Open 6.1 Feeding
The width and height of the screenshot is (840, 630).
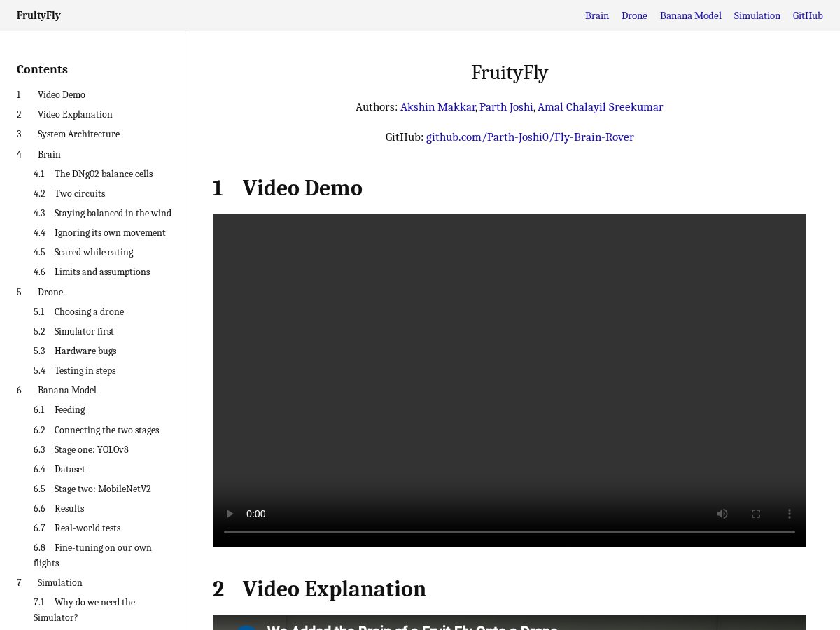59,409
